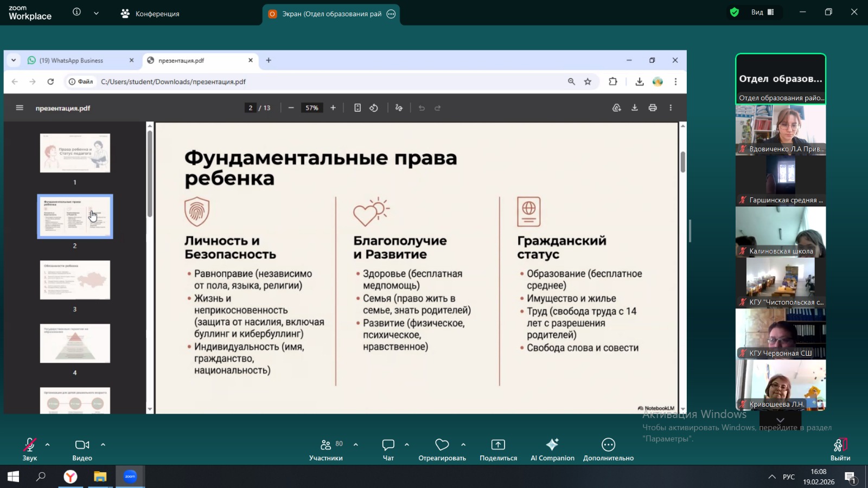The height and width of the screenshot is (488, 868).
Task: Expand video options arrow next to Видео
Action: 103,445
